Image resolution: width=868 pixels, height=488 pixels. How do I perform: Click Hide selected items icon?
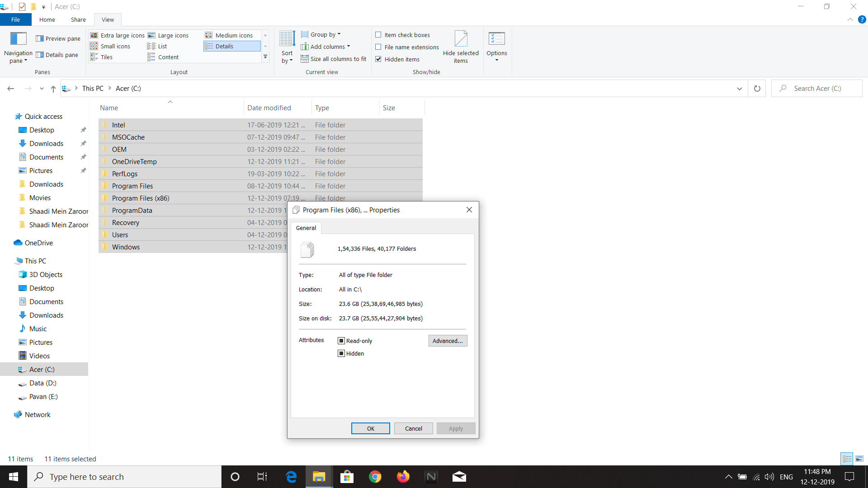[461, 47]
